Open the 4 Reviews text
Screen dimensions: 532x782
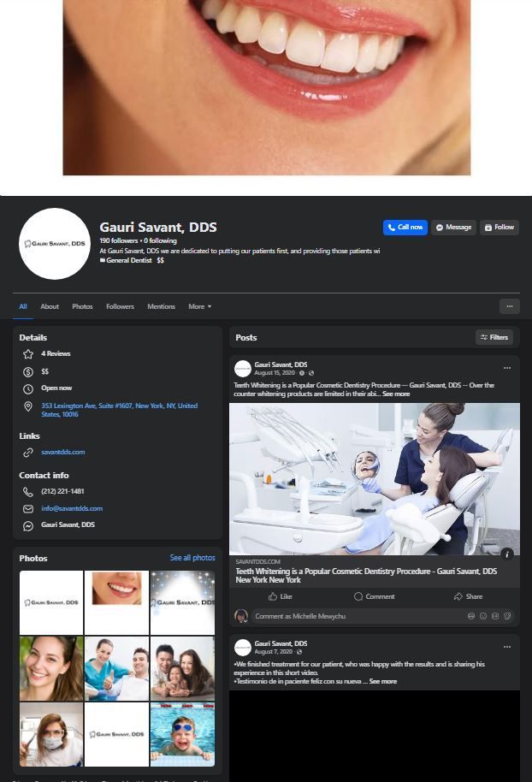56,353
